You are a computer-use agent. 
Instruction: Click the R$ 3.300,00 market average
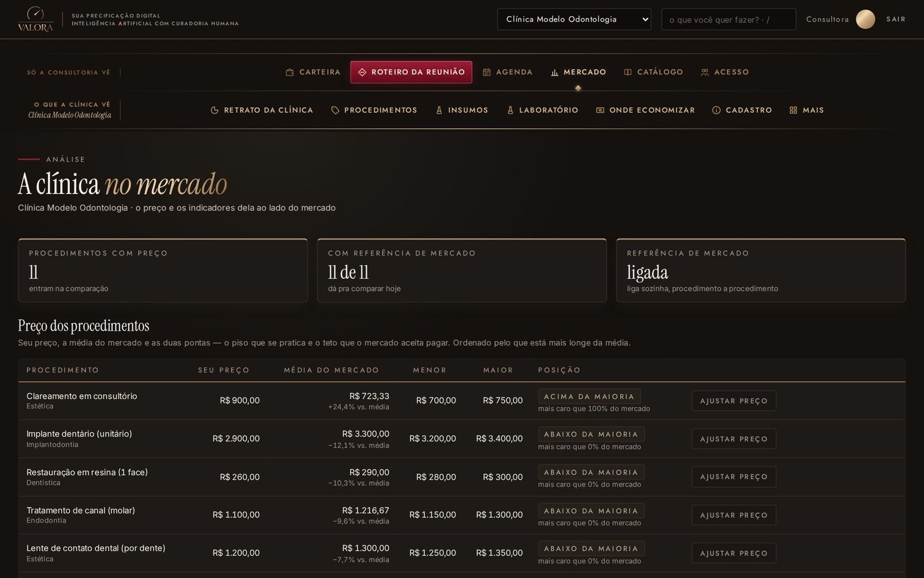366,433
